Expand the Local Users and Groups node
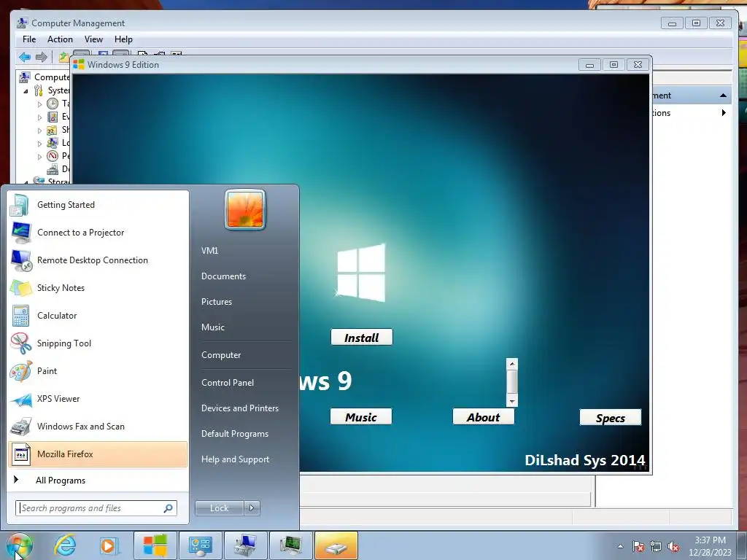This screenshot has height=560, width=747. click(39, 144)
